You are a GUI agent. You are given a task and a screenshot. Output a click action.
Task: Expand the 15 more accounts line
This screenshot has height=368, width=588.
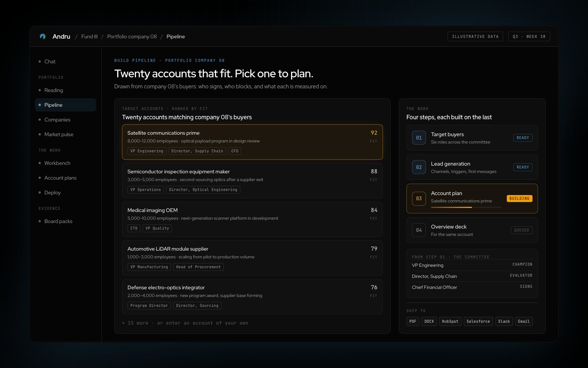click(185, 323)
